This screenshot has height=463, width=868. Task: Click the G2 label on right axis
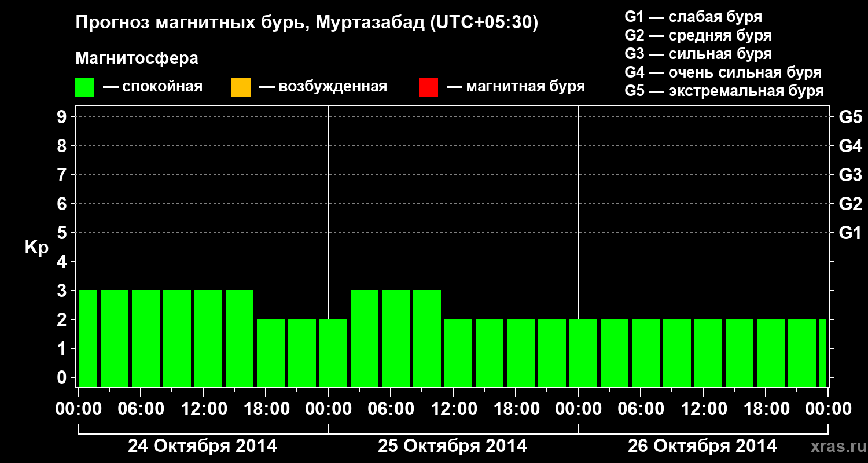[x=850, y=204]
